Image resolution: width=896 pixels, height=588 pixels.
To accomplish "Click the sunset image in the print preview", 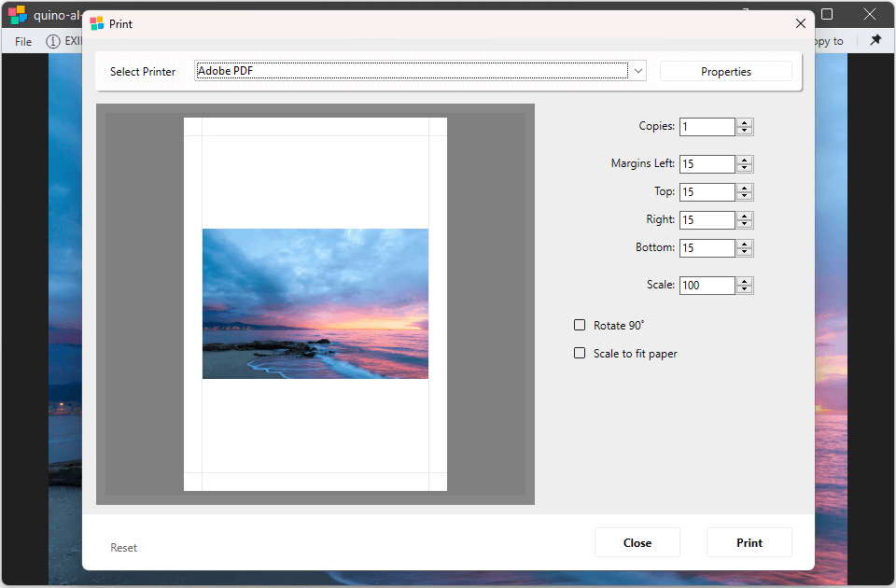I will pos(315,303).
